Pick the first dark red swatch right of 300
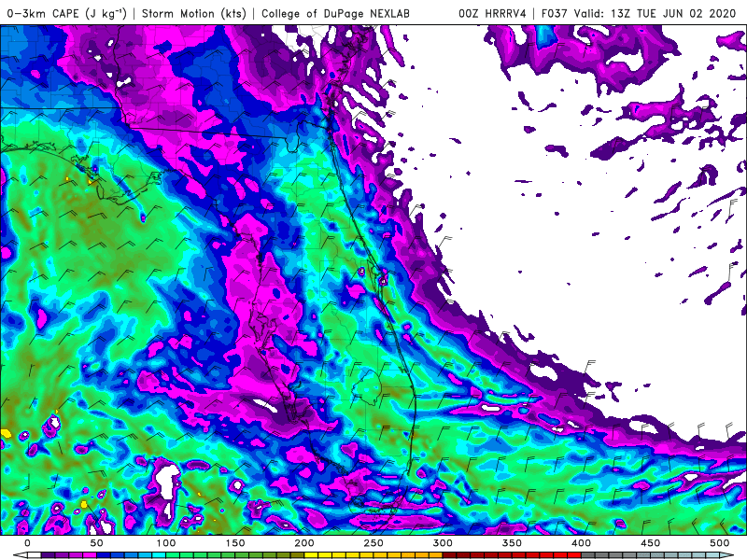The image size is (747, 560). coord(450,555)
